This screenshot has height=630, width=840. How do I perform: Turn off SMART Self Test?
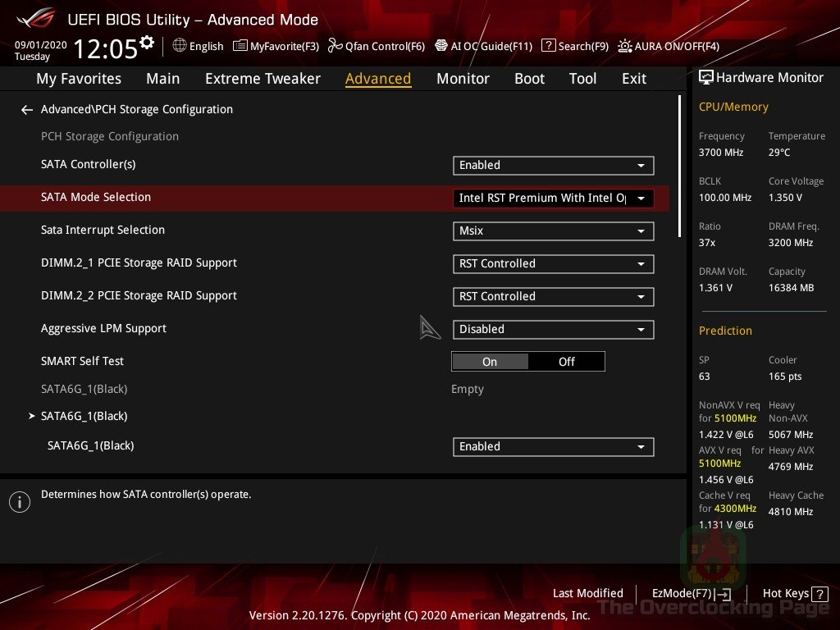[x=567, y=361]
